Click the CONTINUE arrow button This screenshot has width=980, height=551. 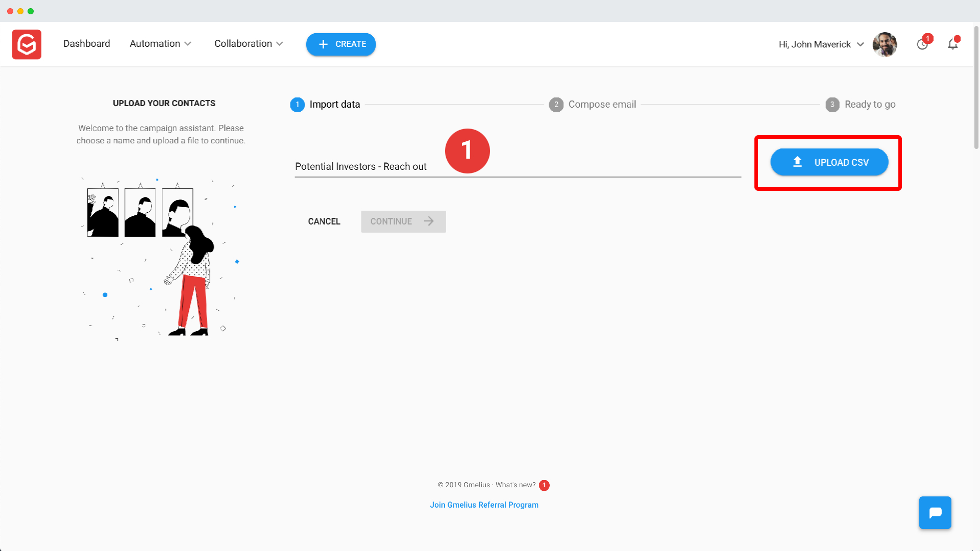tap(403, 221)
